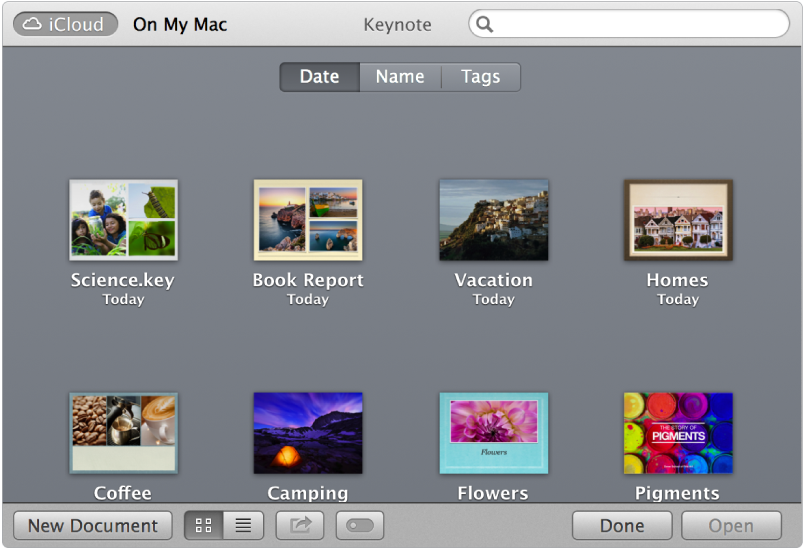Sort documents by Date
Viewport: 806px width, 550px height.
[x=319, y=77]
